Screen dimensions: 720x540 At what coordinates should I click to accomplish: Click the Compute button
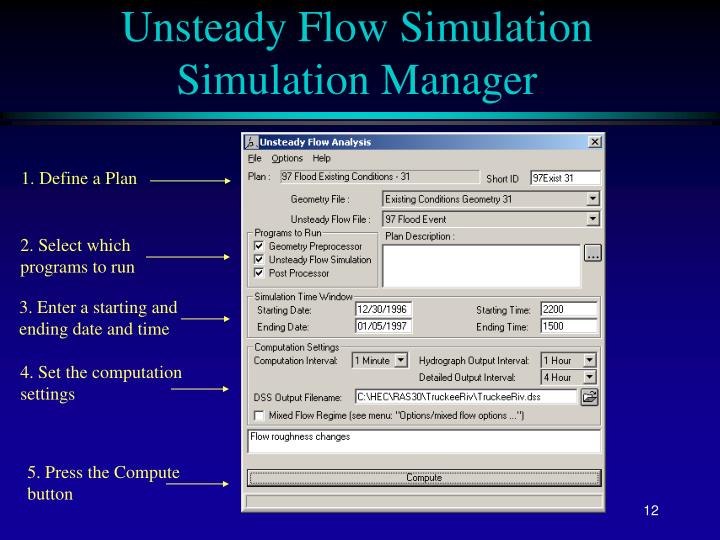coord(424,478)
